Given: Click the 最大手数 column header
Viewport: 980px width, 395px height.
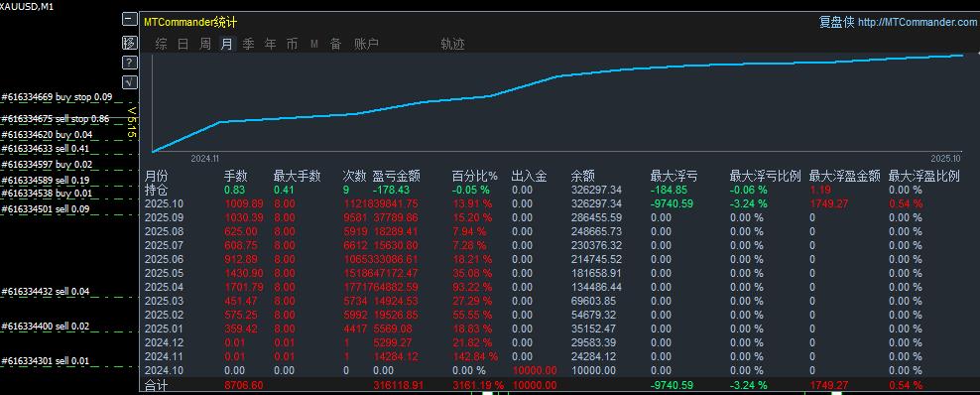Looking at the screenshot, I should point(297,177).
